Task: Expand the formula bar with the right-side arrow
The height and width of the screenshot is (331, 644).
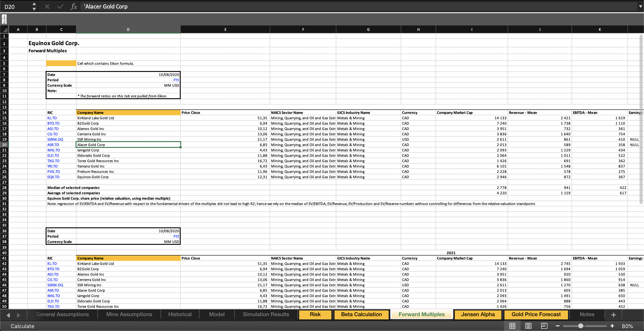Action: click(640, 6)
